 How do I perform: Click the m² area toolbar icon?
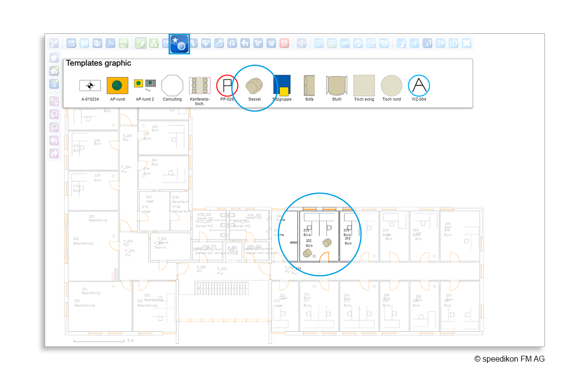coord(345,43)
